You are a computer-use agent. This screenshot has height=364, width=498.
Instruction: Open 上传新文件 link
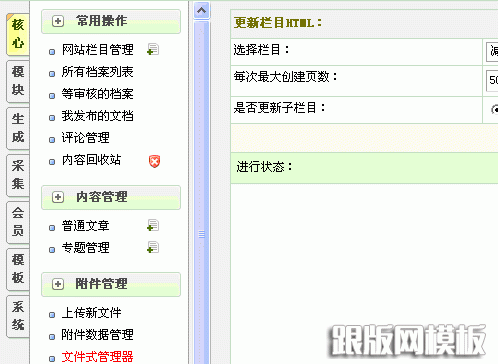pos(92,313)
